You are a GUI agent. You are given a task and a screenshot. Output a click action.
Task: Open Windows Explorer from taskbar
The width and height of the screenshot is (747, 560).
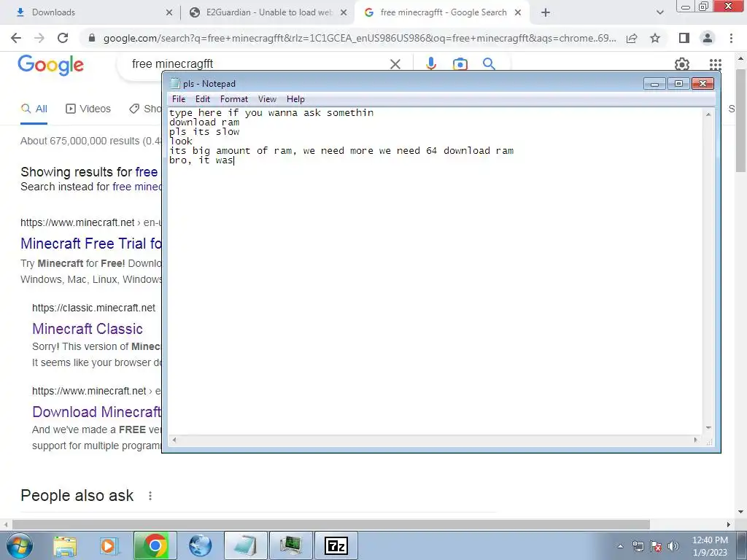(65, 545)
